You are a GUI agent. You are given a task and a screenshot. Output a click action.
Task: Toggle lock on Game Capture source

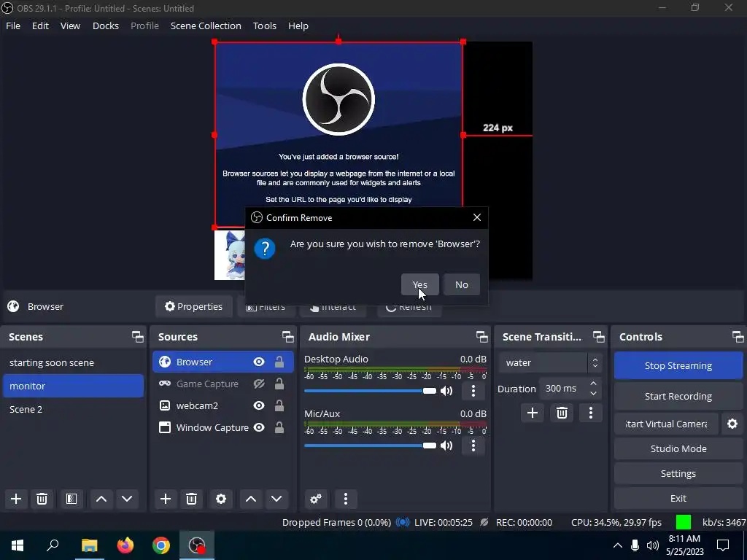click(279, 384)
